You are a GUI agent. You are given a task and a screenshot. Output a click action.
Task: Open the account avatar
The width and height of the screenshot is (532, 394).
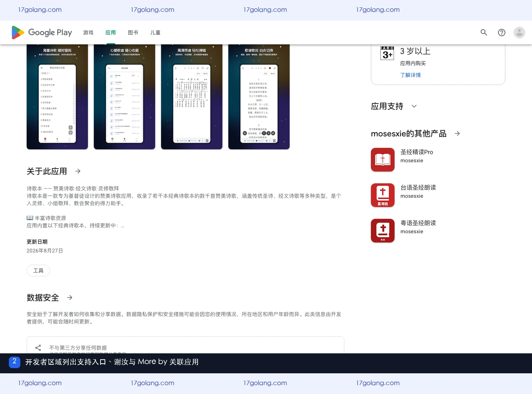point(519,33)
